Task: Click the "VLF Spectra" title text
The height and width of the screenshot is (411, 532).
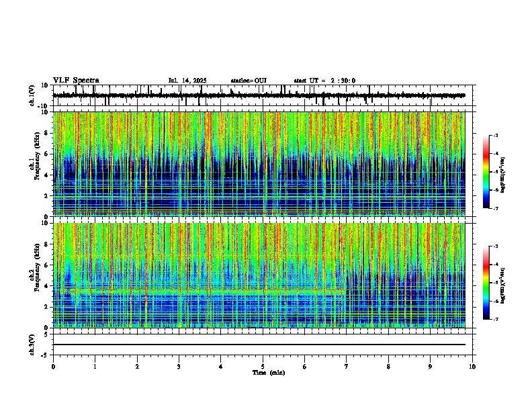Action: click(x=76, y=81)
